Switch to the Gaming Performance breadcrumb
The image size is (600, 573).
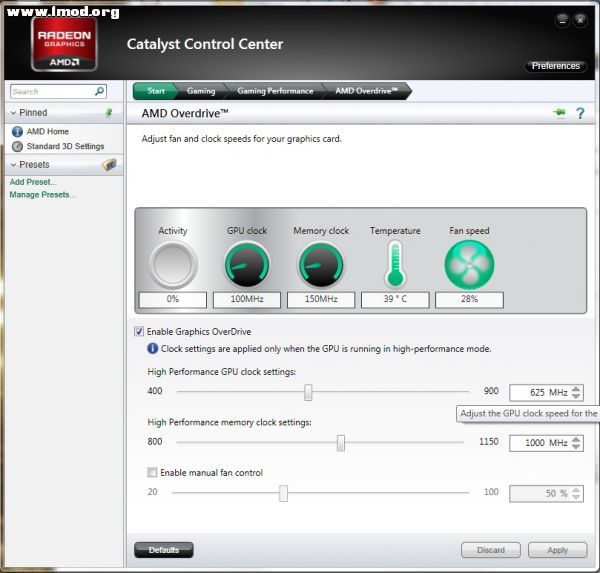274,91
